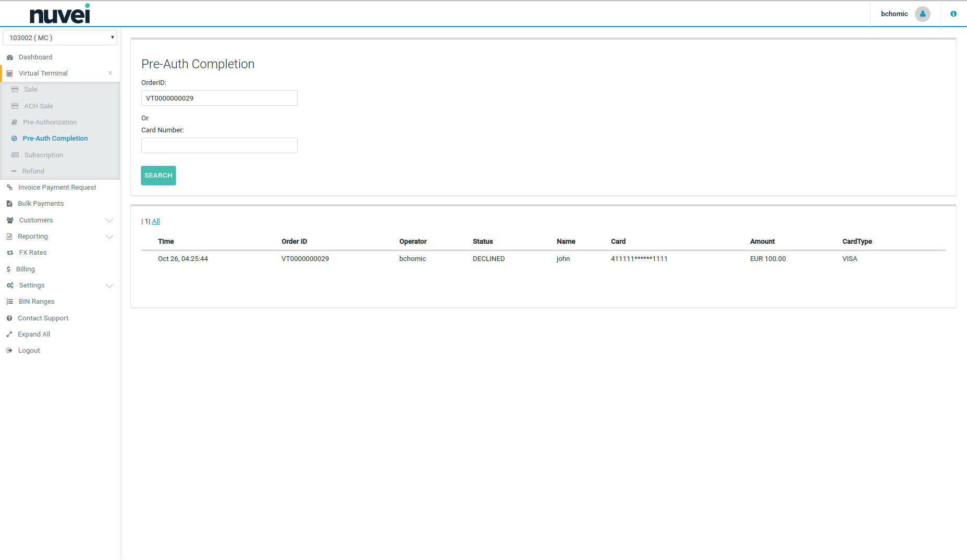The width and height of the screenshot is (967, 560).
Task: Select Refund in Virtual Terminal submenu
Action: point(33,171)
